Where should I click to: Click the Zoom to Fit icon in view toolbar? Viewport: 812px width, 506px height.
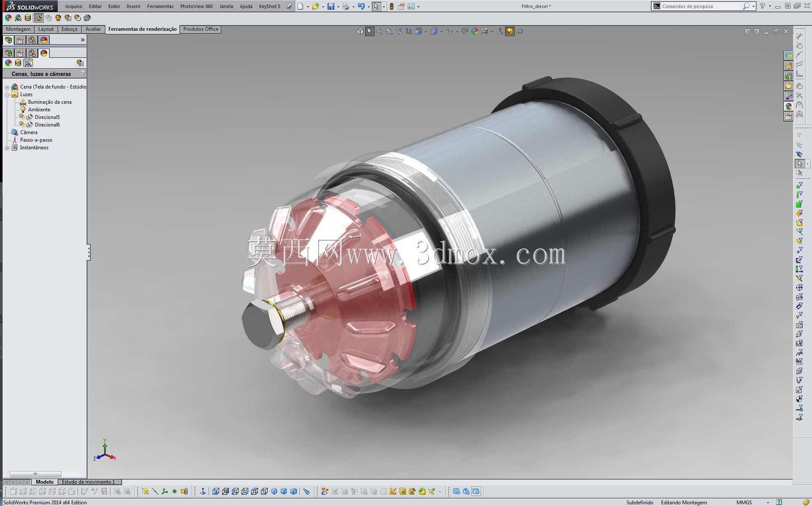pos(379,31)
